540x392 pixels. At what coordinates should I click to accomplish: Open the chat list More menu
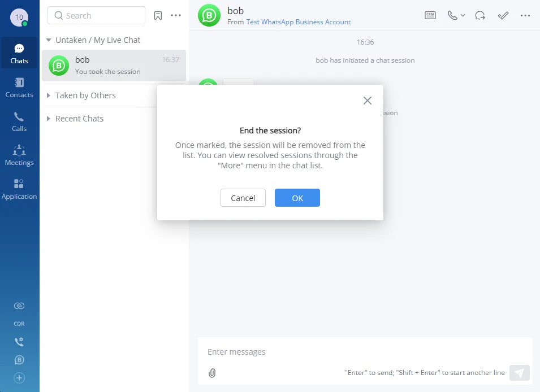(176, 15)
